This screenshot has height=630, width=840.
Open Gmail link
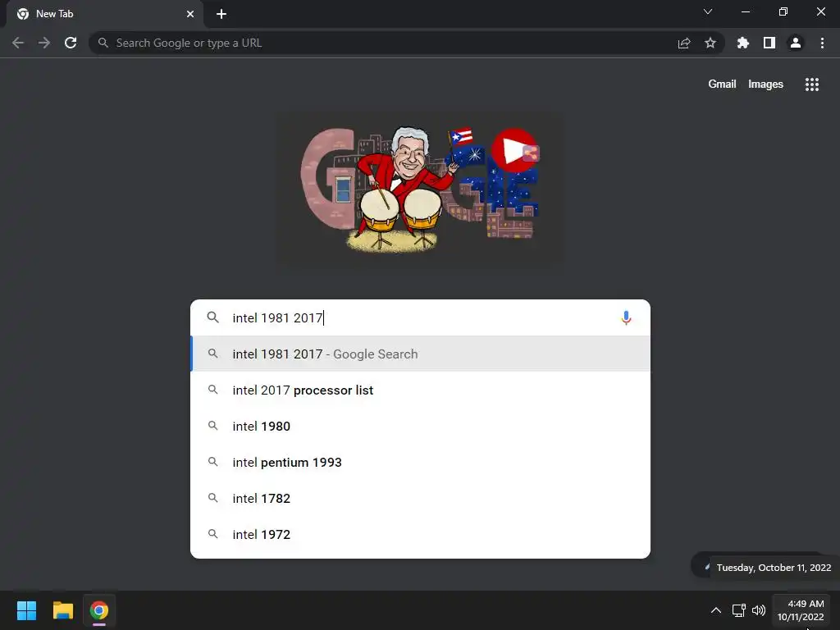click(722, 84)
